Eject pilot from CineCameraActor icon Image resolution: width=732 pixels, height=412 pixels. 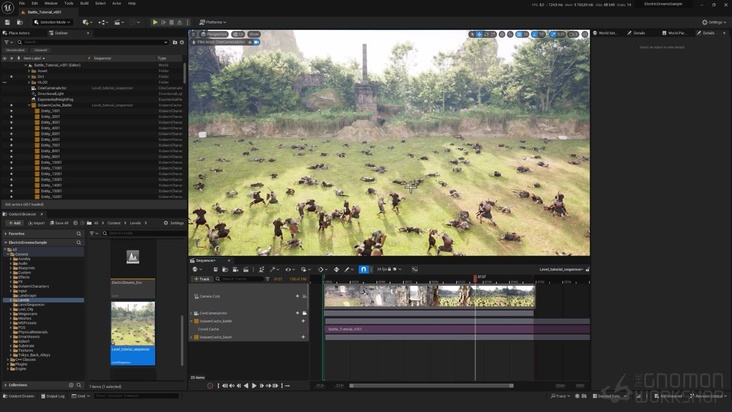tap(250, 42)
